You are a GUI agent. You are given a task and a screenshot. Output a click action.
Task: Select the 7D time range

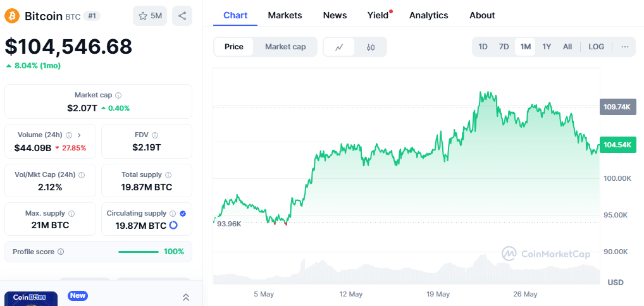[x=504, y=47]
